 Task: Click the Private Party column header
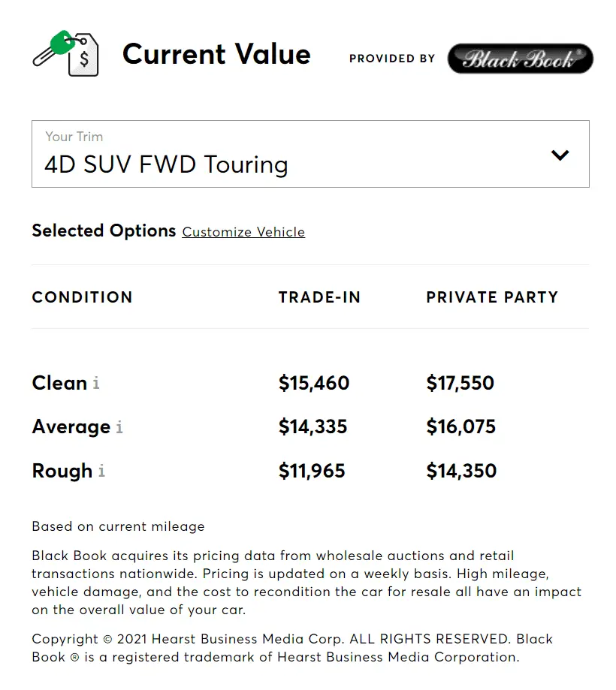click(x=492, y=297)
